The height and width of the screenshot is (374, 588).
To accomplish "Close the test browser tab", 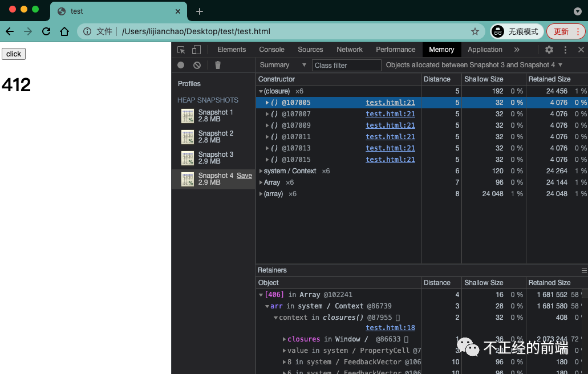I will 178,11.
